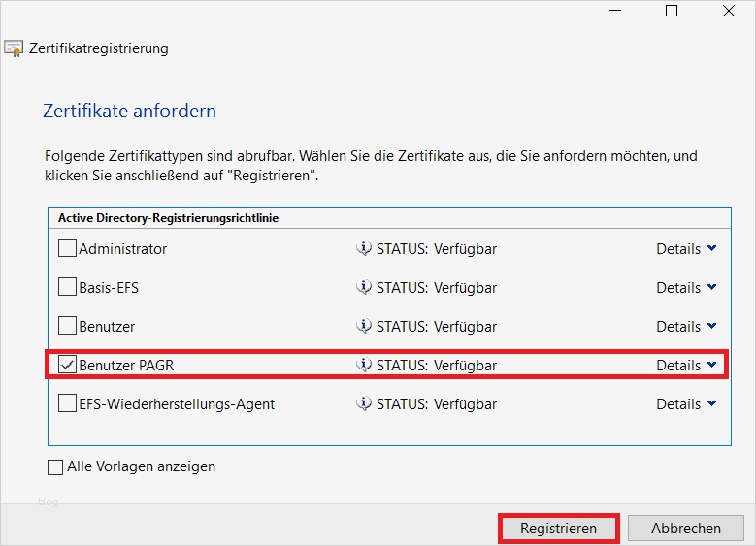The image size is (756, 546).
Task: Click the status info icon for Basis-EFS
Action: [364, 288]
